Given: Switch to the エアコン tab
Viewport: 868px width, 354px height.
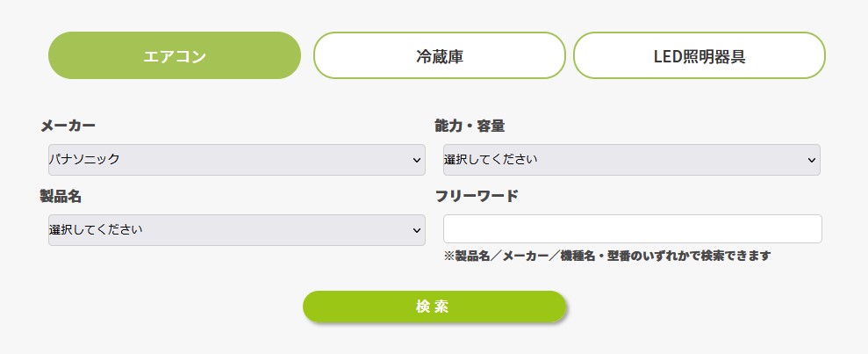Looking at the screenshot, I should (x=175, y=56).
